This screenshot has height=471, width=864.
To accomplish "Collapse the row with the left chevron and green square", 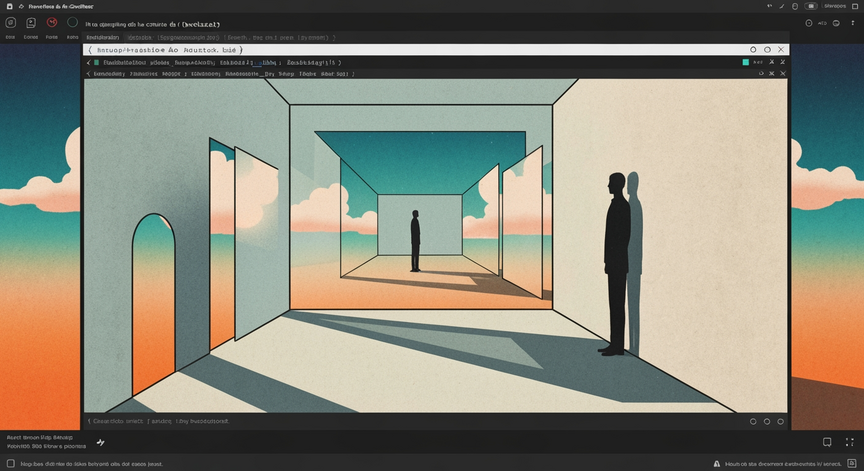I will click(x=88, y=63).
